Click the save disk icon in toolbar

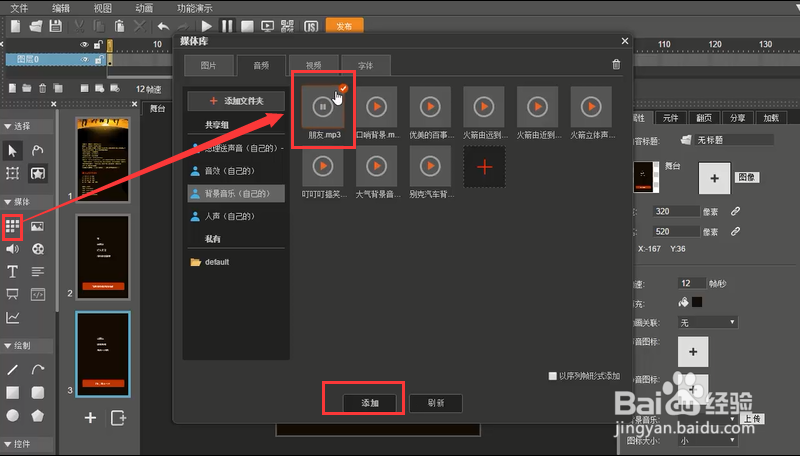56,26
